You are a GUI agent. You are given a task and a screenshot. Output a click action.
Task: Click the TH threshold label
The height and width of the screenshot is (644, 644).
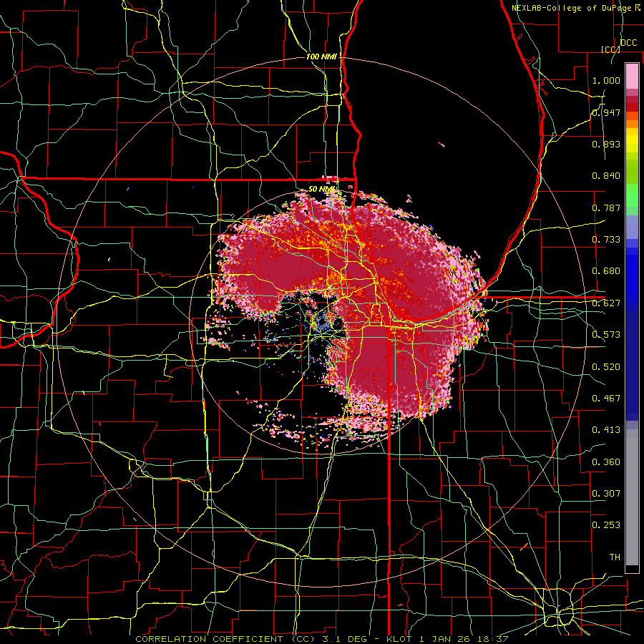point(615,557)
